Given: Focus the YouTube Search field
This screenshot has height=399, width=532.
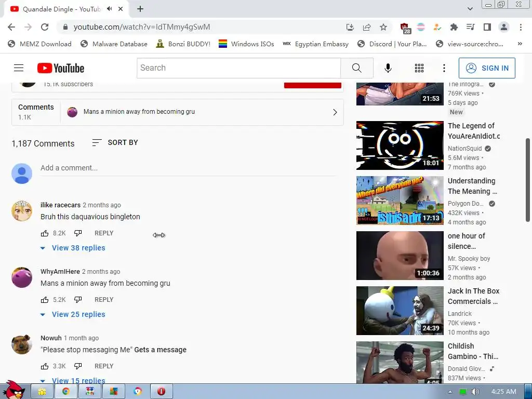Looking at the screenshot, I should click(x=238, y=68).
